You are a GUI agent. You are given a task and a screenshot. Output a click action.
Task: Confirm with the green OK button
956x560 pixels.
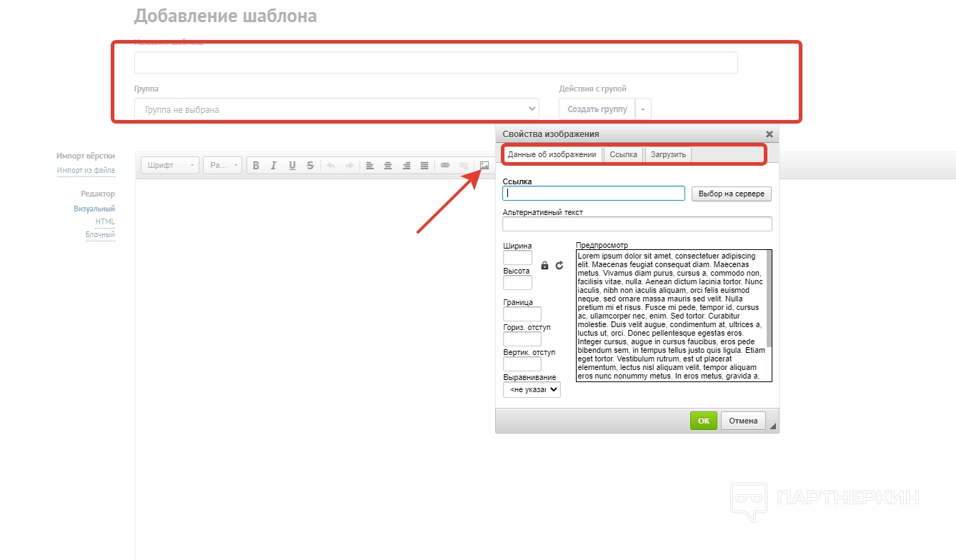coord(704,421)
